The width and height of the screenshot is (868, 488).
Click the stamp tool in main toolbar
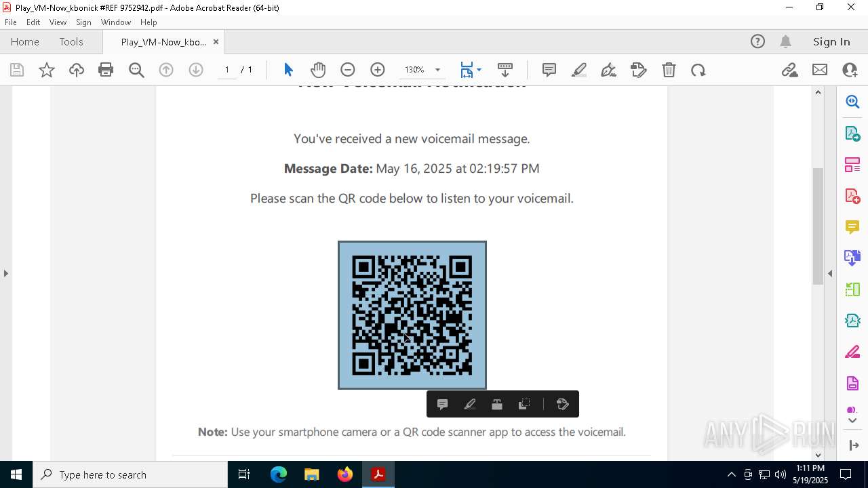point(639,70)
